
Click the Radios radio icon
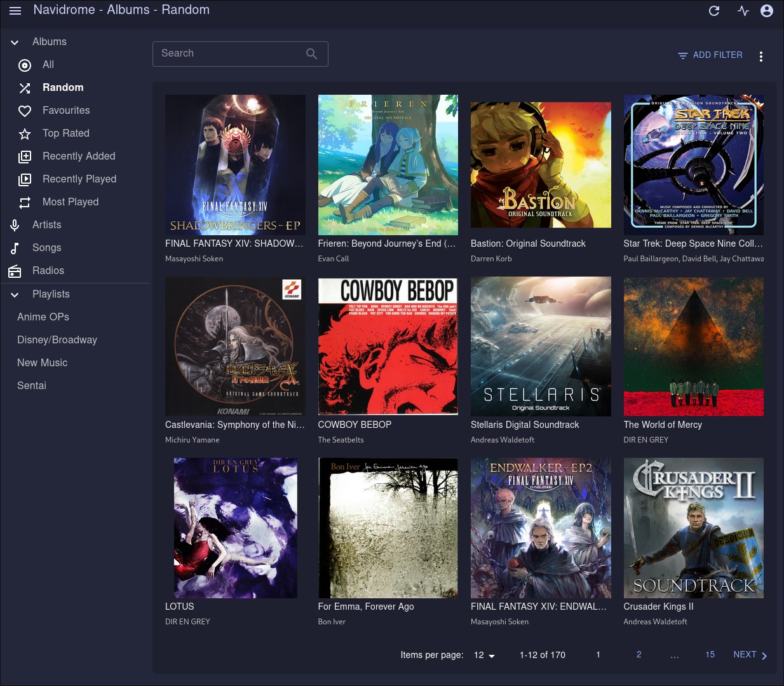(15, 271)
